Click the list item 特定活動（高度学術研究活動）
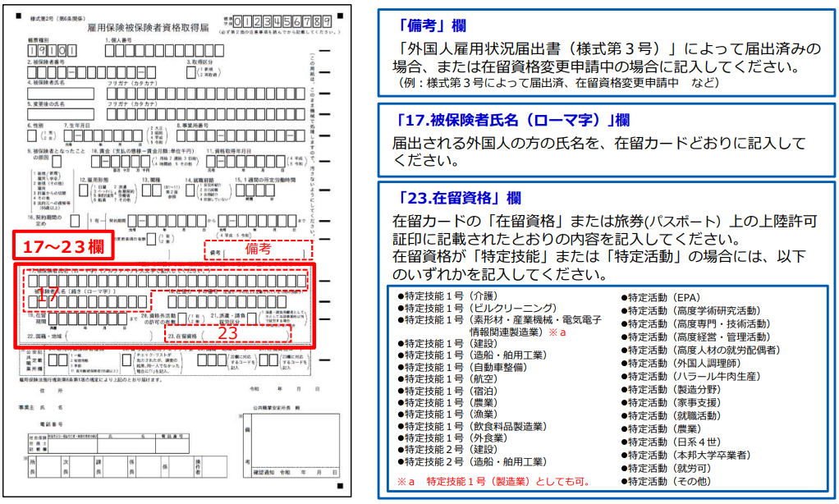The height and width of the screenshot is (504, 839). [x=690, y=311]
